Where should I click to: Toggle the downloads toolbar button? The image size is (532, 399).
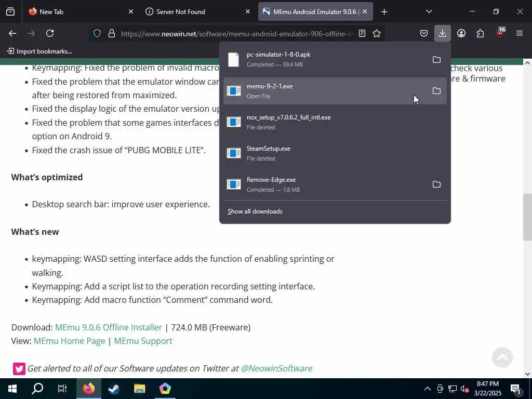442,33
